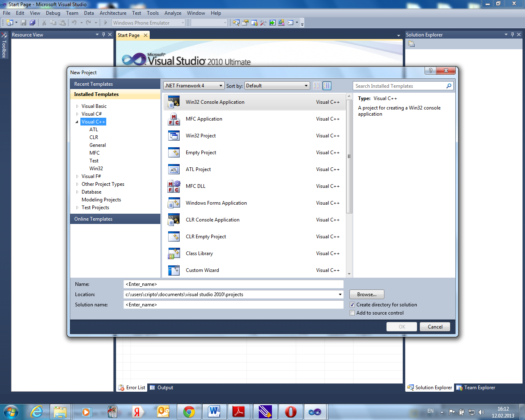
Task: Select the Custom Wizard template icon
Action: [x=174, y=270]
